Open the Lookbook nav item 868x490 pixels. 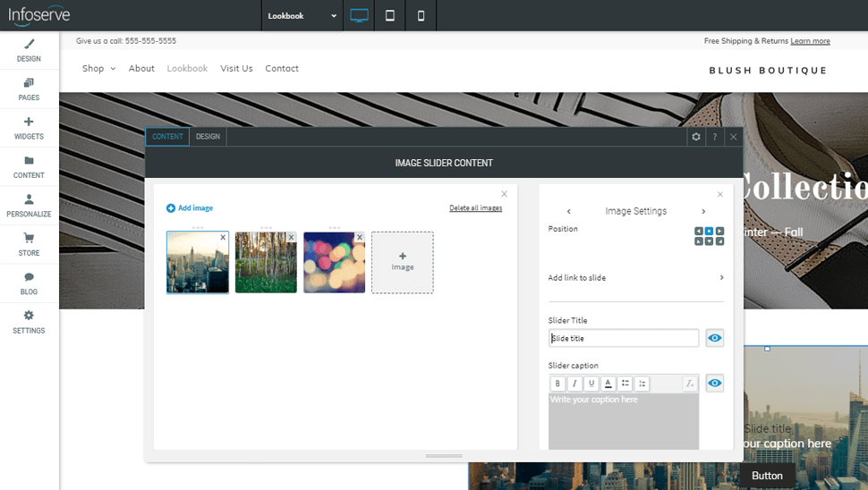pyautogui.click(x=187, y=69)
